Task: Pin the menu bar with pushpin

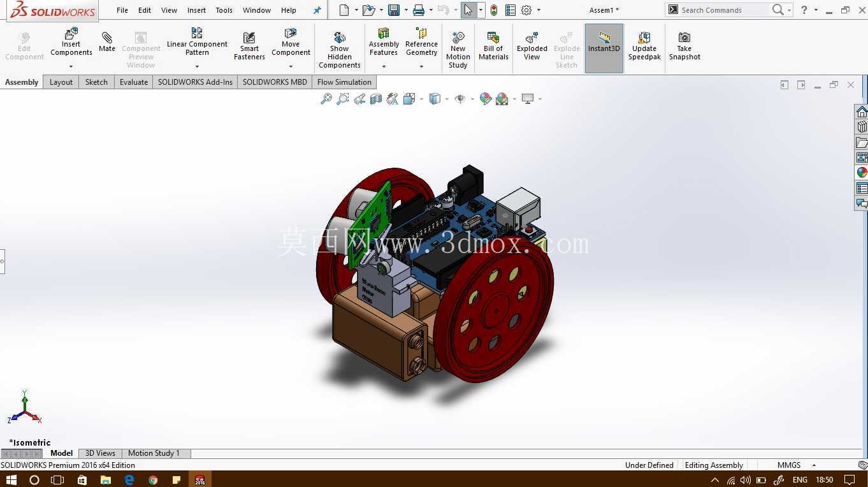Action: click(x=317, y=10)
